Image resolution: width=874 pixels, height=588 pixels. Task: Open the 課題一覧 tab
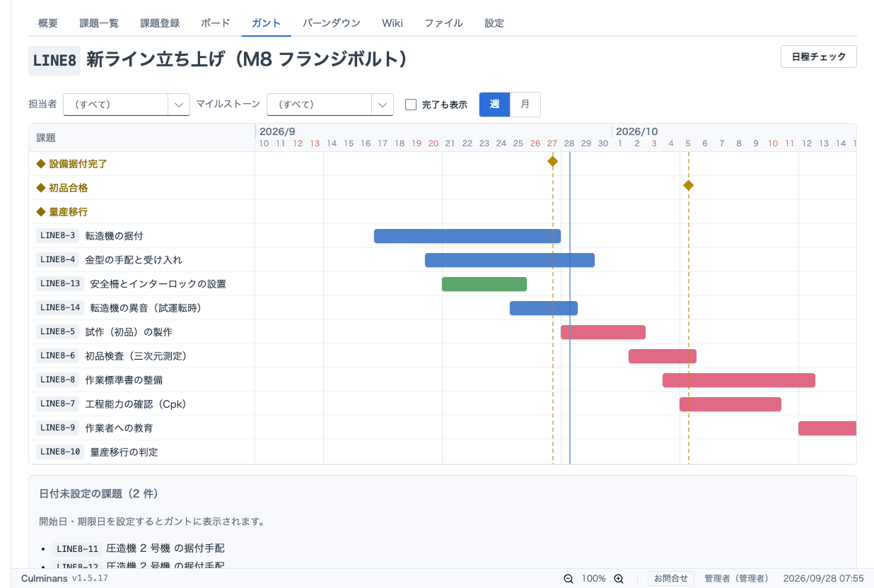[x=99, y=23]
